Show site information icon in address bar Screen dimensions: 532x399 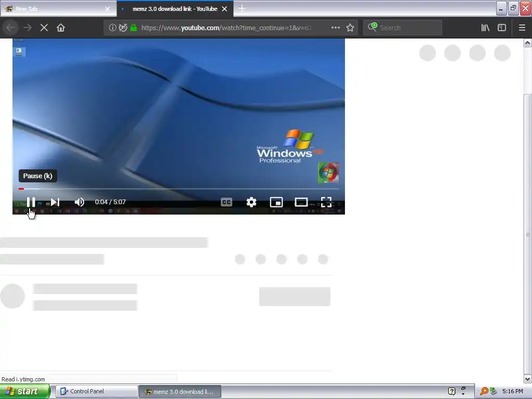(112, 28)
